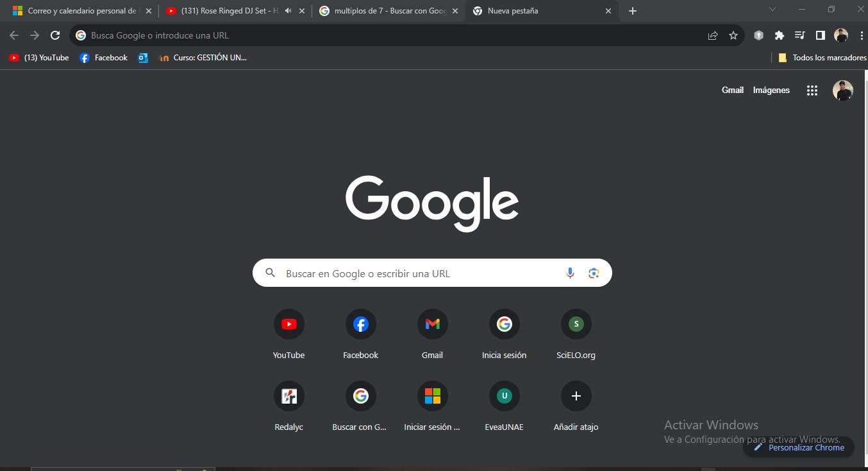Focus the Google search box

click(432, 273)
